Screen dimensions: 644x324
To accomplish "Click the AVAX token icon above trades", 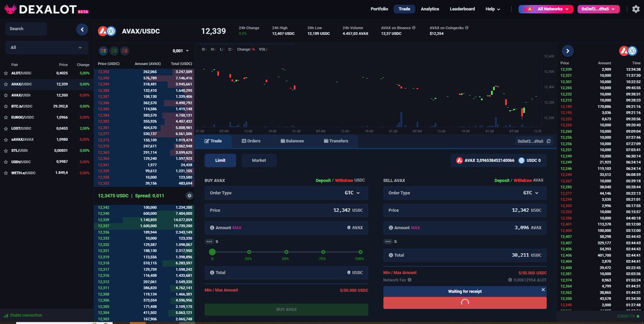I will pos(624,51).
